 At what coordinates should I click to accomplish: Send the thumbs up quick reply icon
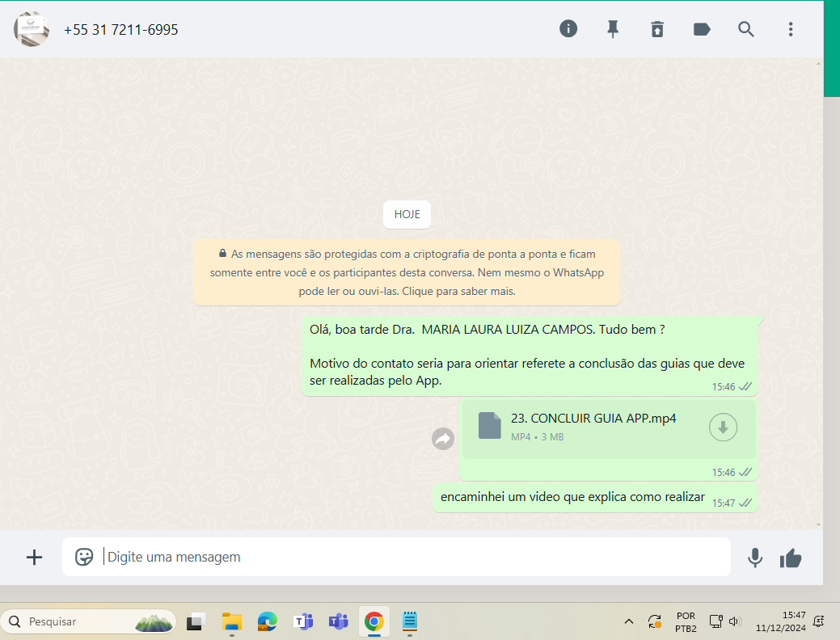tap(791, 558)
